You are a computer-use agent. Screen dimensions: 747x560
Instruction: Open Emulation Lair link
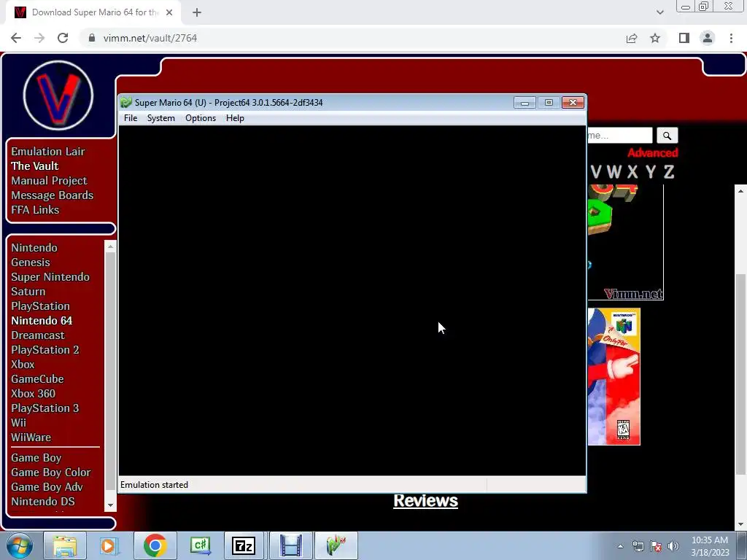coord(48,152)
